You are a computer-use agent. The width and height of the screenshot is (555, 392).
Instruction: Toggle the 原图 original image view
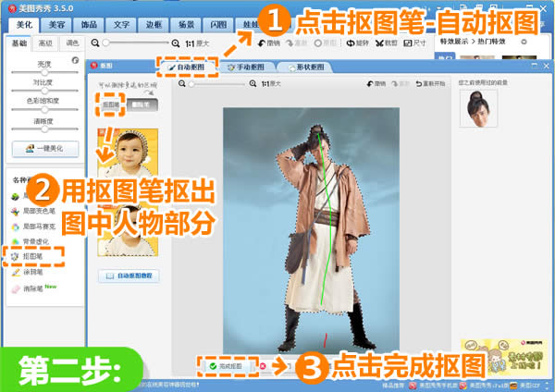click(326, 43)
